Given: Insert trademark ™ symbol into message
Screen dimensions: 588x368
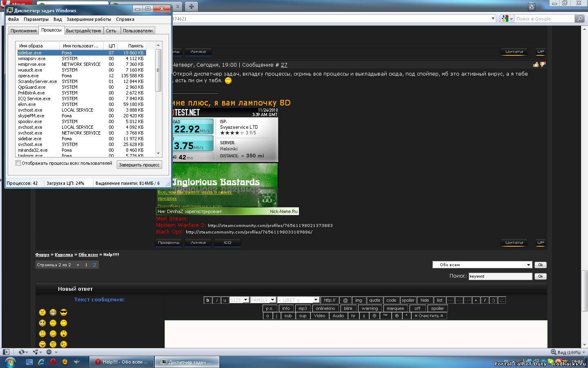Looking at the screenshot, I should pos(385,316).
